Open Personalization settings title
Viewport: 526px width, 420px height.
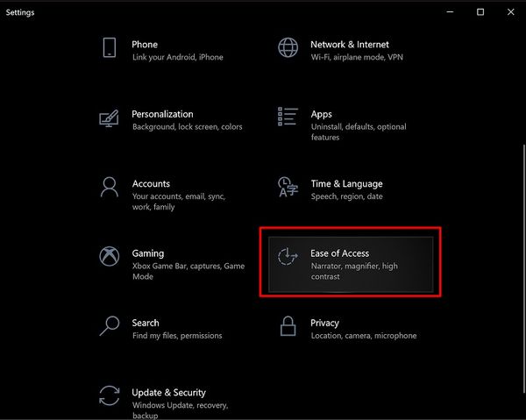click(162, 114)
